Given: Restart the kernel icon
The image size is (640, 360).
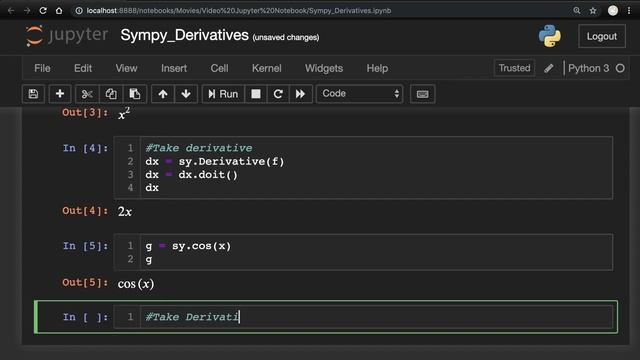Looking at the screenshot, I should tap(278, 94).
